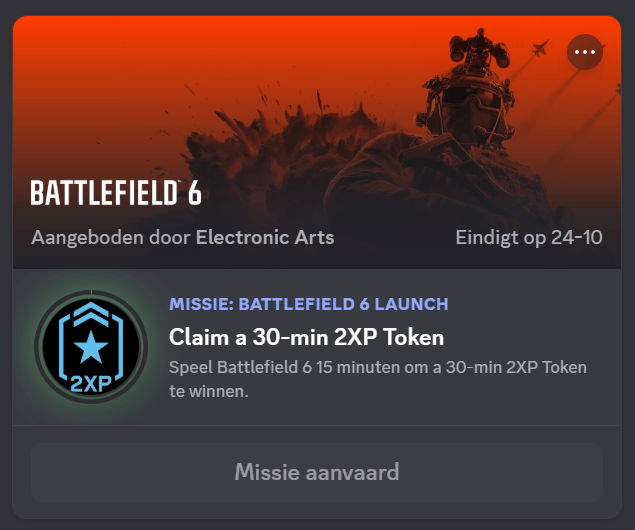Click the 2XP text on the badge
This screenshot has height=530, width=635.
tap(91, 383)
